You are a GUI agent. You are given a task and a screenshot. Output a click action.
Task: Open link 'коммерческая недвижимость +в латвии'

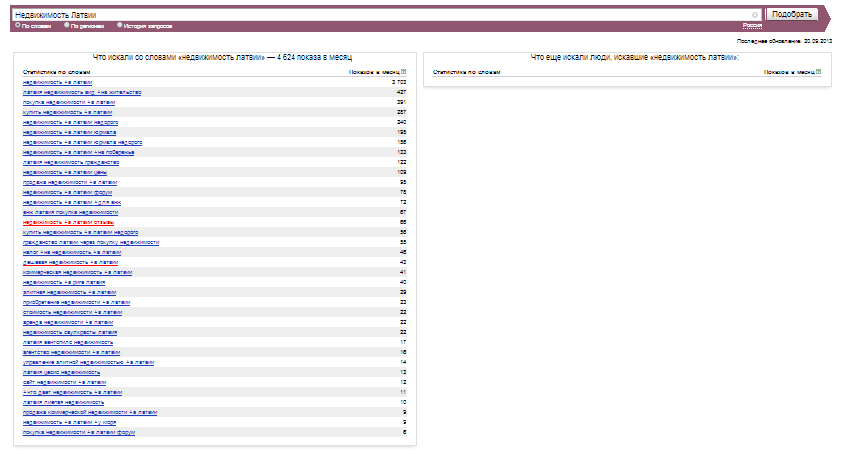pyautogui.click(x=77, y=272)
